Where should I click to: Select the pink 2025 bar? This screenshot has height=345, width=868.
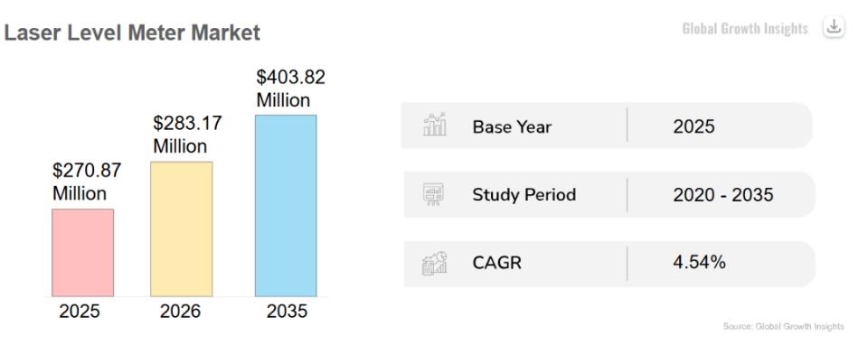pyautogui.click(x=83, y=253)
